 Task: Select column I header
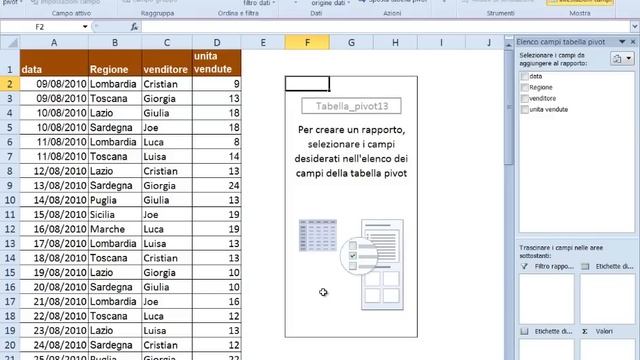tap(441, 42)
